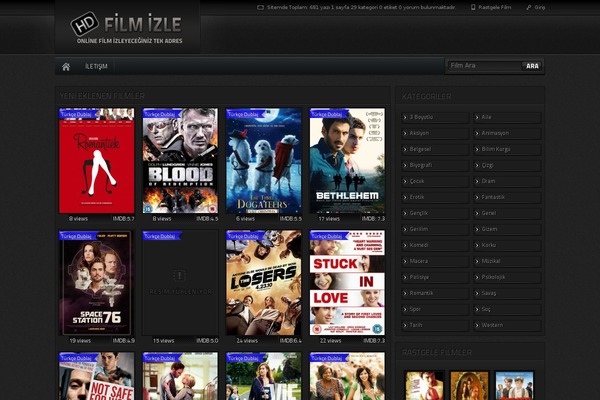Go to the home page icon
This screenshot has width=600, height=400.
[x=66, y=67]
